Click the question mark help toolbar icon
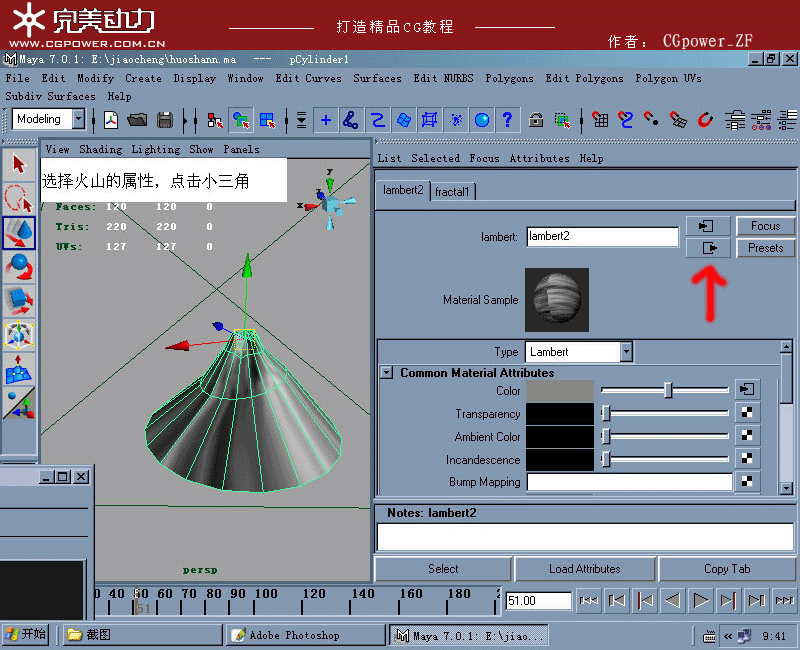The height and width of the screenshot is (650, 800). point(507,120)
